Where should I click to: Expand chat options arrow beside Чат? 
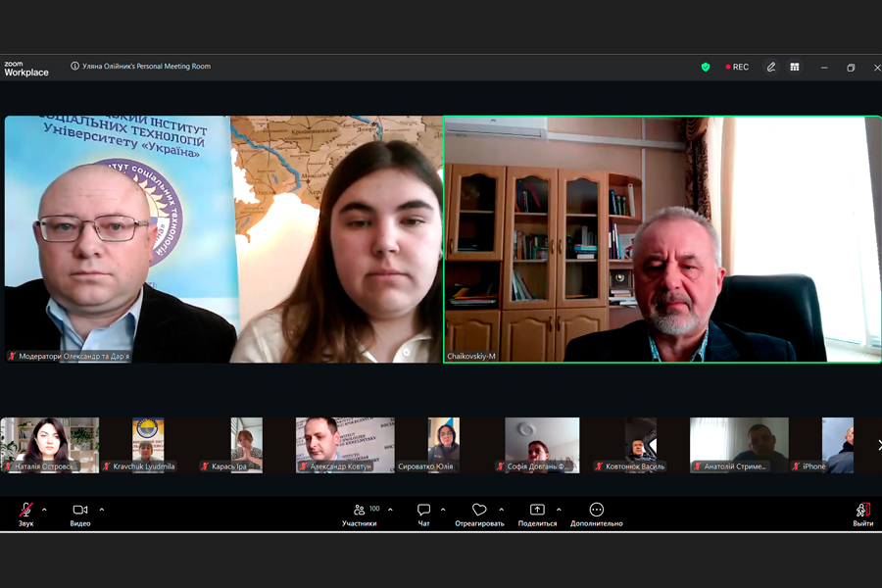(443, 510)
